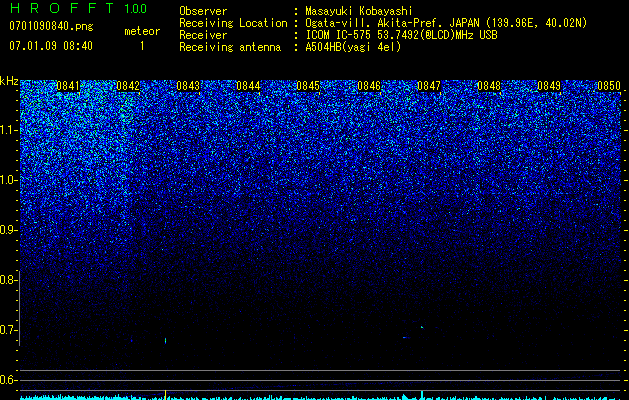Click the meteor count value 1
629x400 pixels.
tap(142, 46)
